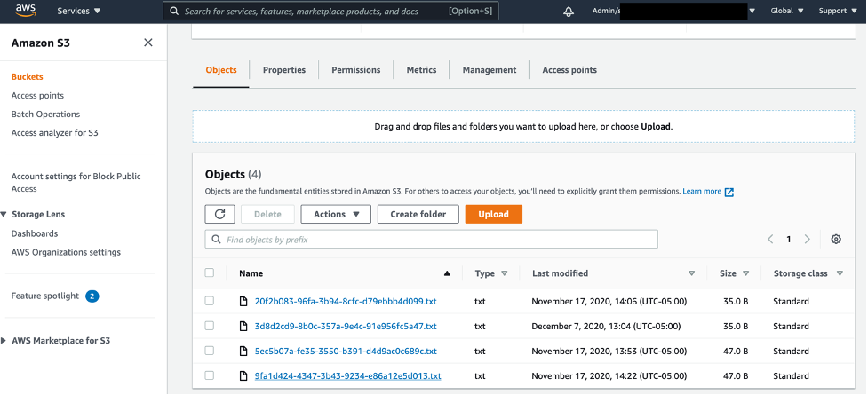Select checkbox for 20f2b083 file
The width and height of the screenshot is (868, 395).
(x=210, y=301)
